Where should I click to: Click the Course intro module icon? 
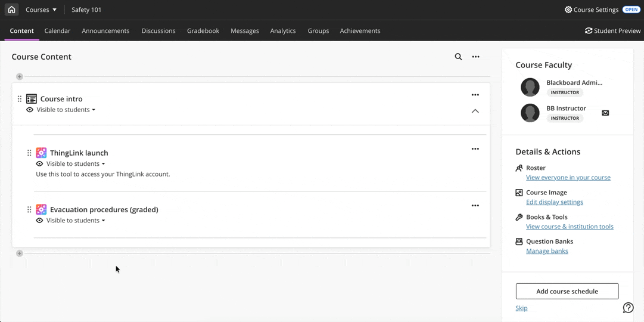(32, 99)
